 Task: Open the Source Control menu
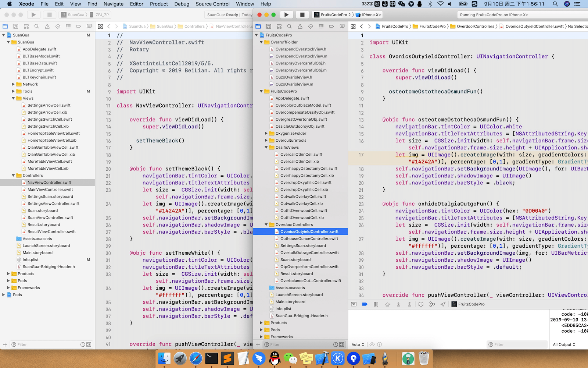tap(212, 4)
